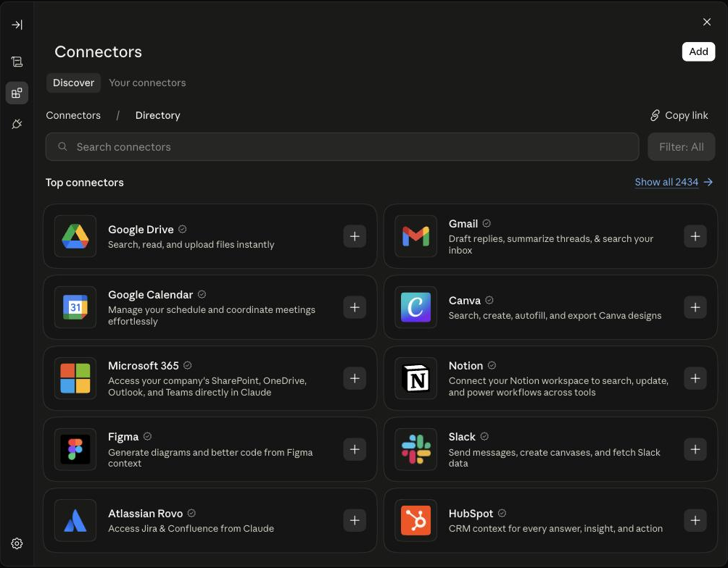Open the Gmail title
The width and height of the screenshot is (728, 568).
tap(463, 224)
